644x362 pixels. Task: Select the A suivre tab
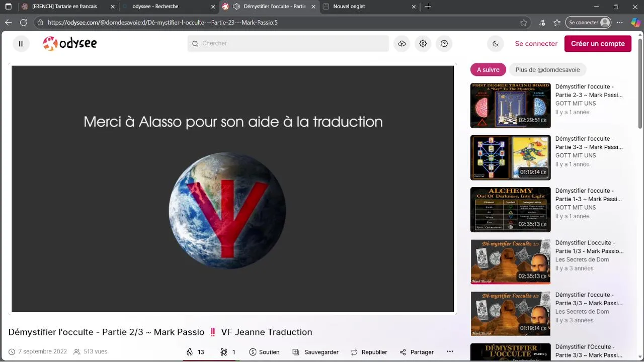[488, 70]
